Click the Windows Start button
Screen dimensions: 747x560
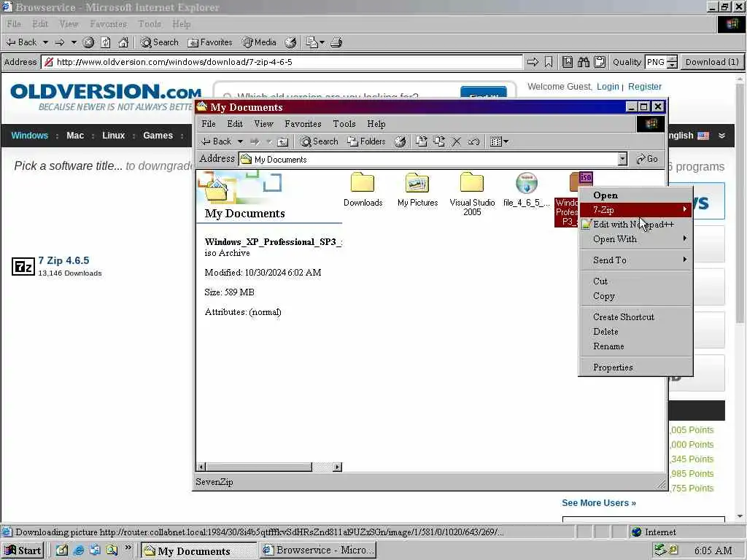(x=23, y=551)
